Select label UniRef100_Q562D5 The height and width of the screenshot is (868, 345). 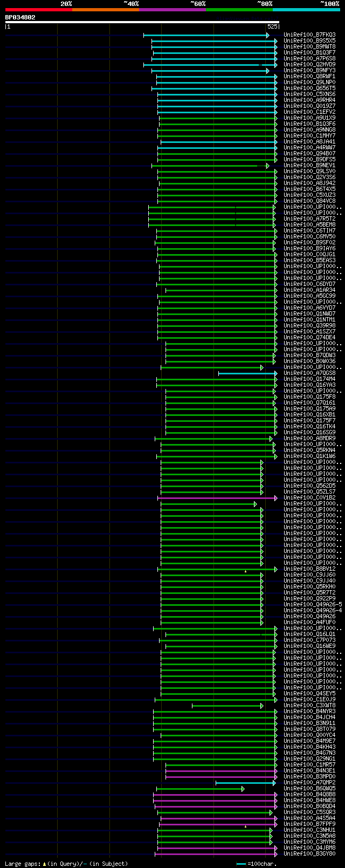click(x=309, y=486)
